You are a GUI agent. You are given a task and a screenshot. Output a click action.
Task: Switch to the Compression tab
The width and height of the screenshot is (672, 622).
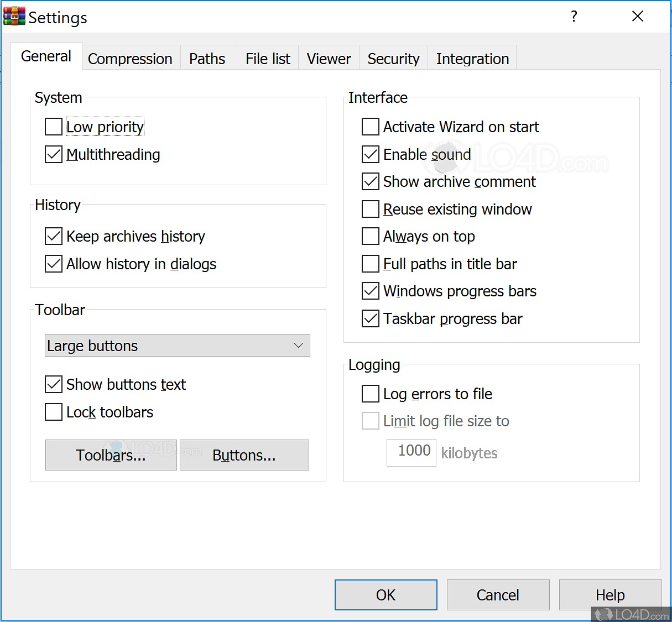pos(130,59)
